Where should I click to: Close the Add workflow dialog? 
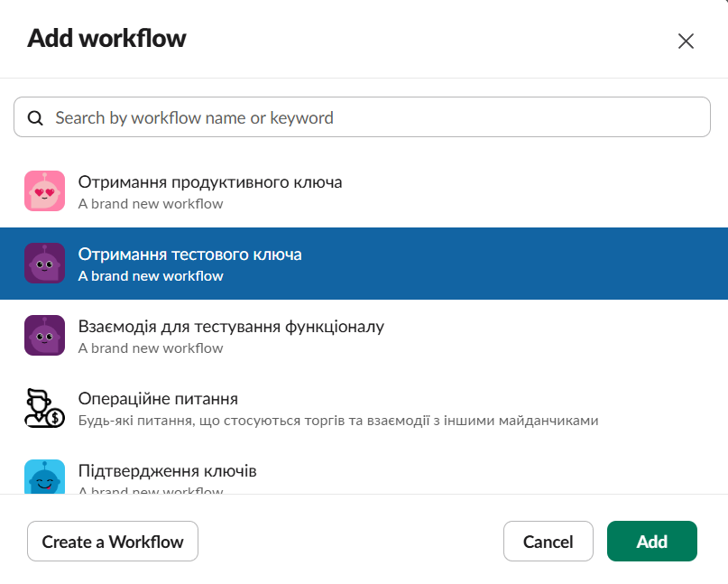(x=686, y=41)
